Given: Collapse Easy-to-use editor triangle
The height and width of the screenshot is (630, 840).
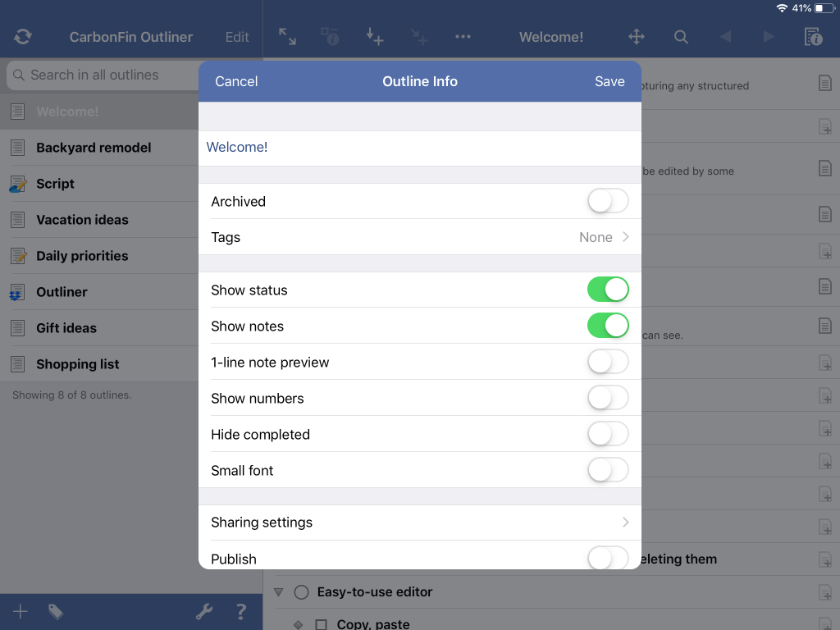Looking at the screenshot, I should (x=279, y=592).
